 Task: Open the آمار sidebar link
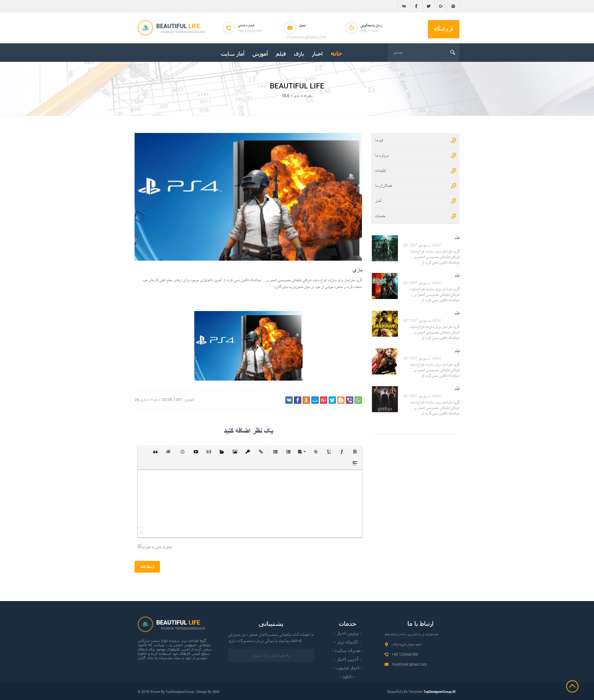(x=415, y=201)
